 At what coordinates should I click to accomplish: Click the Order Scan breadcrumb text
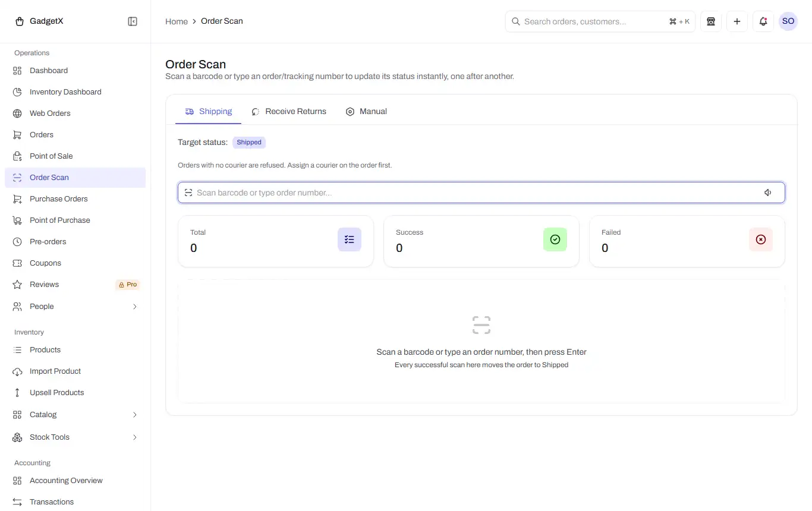pos(222,21)
